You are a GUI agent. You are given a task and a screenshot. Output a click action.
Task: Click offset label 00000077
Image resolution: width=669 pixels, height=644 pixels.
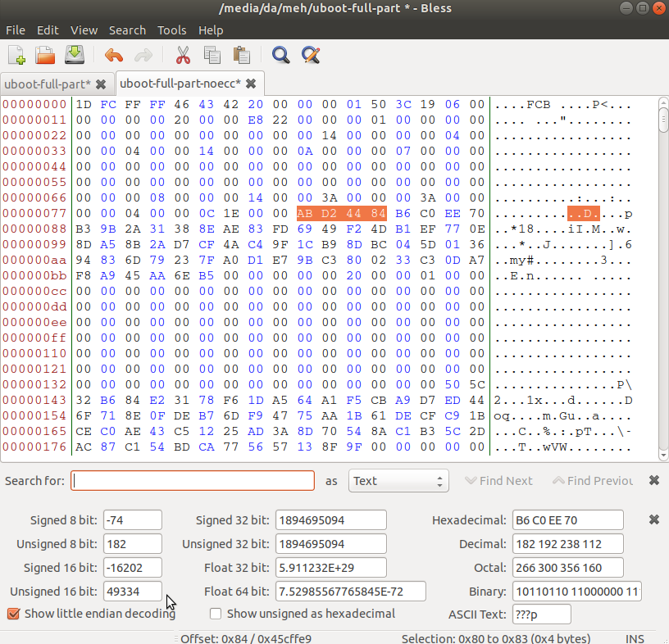click(34, 213)
